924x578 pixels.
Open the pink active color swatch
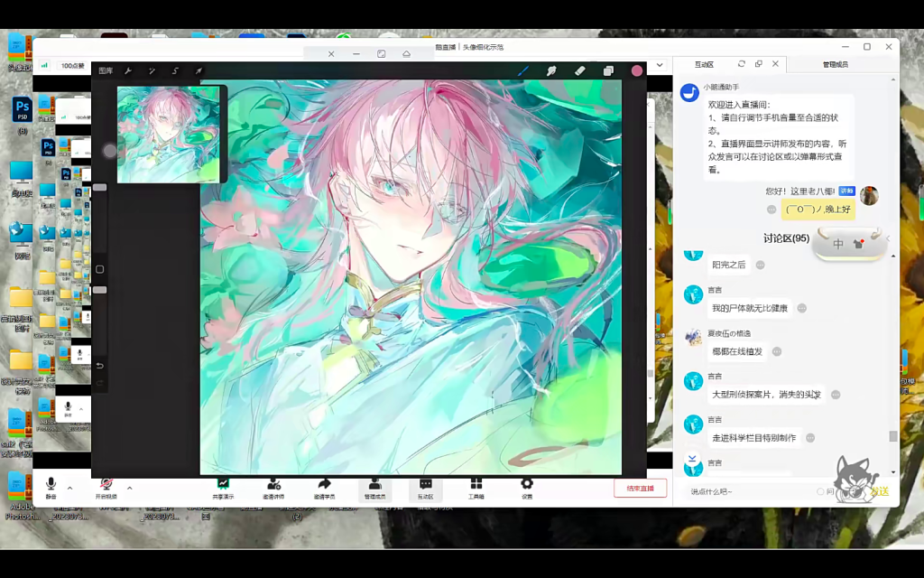637,70
